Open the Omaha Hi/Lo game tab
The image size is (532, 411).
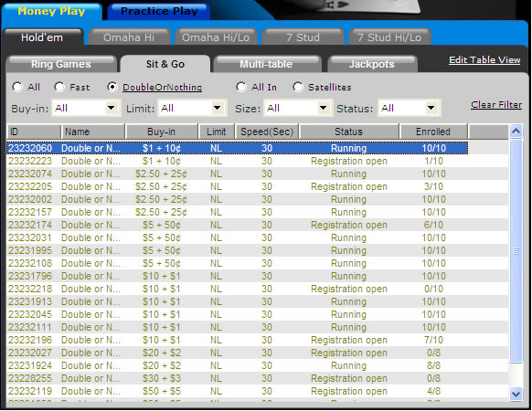216,37
